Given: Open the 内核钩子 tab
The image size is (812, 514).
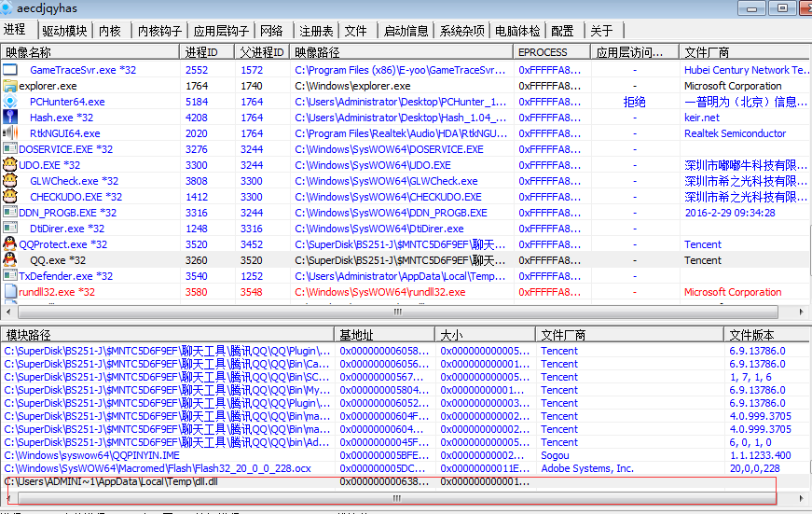Looking at the screenshot, I should [159, 31].
